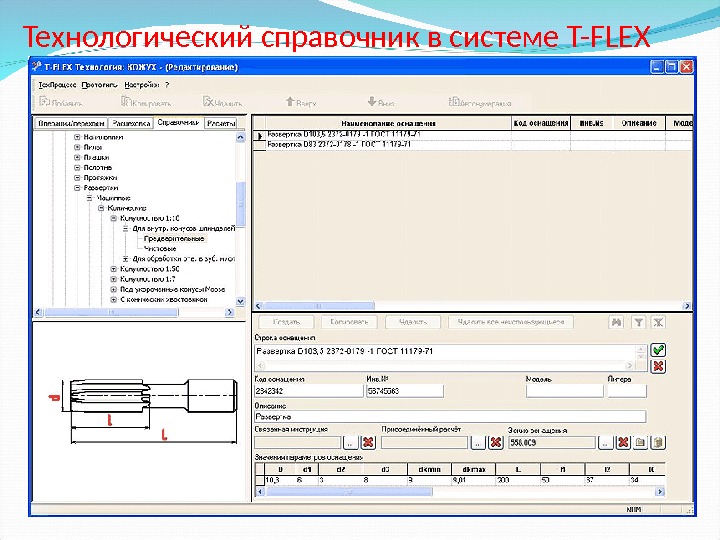Image resolution: width=720 pixels, height=540 pixels.
Task: Click the Перенумерация (renumber) toolbar icon
Action: point(454,101)
